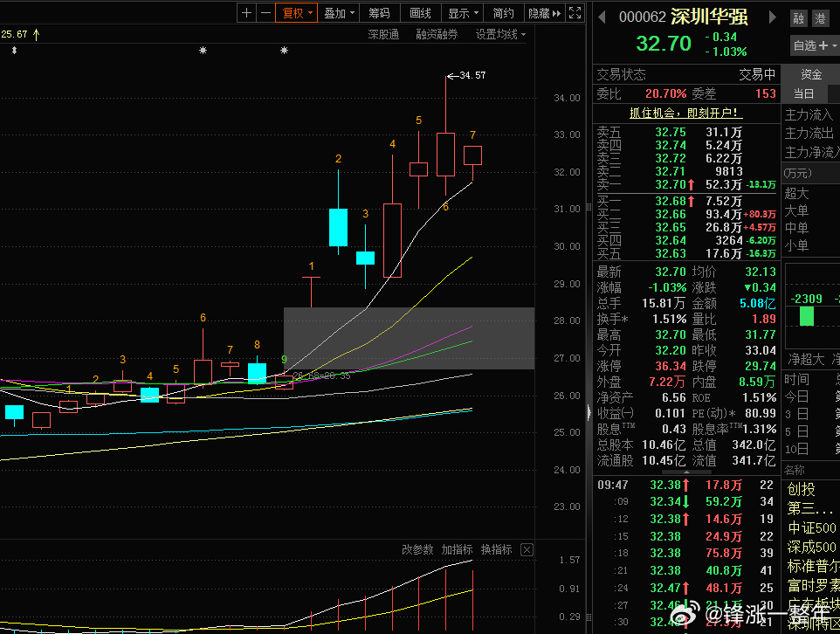Open the 叠加 overlay dropdown

pyautogui.click(x=339, y=13)
